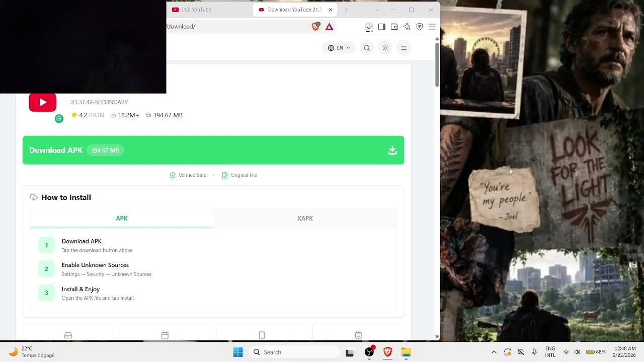Image resolution: width=644 pixels, height=362 pixels.
Task: Open Task View on the taskbar
Action: (350, 352)
